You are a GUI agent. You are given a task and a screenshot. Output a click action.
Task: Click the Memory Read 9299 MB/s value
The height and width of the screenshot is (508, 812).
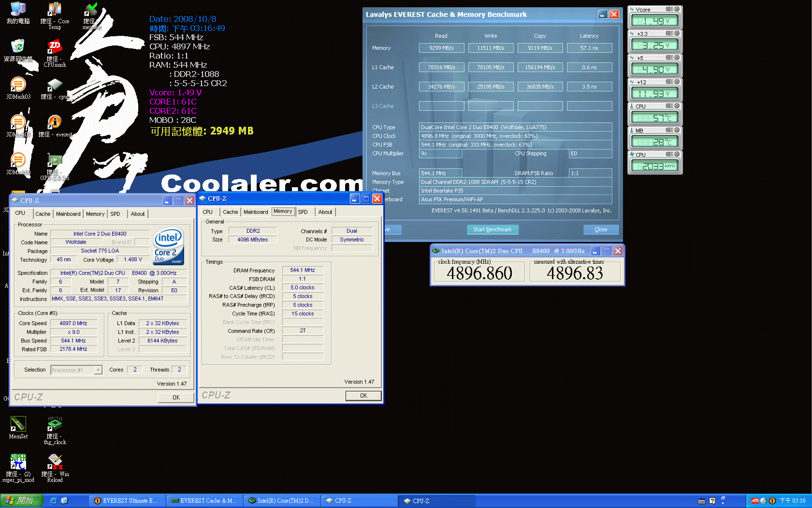[x=441, y=48]
